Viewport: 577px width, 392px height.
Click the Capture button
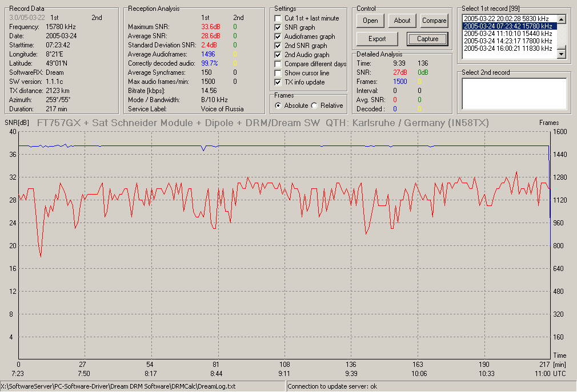point(427,39)
